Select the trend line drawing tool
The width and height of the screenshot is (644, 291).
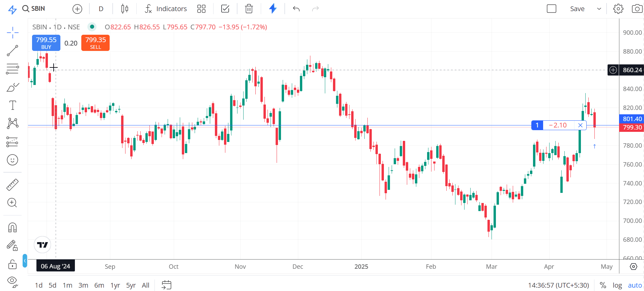pos(12,51)
